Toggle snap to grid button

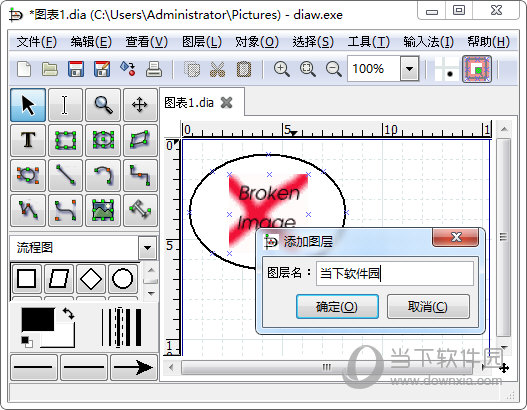click(447, 69)
